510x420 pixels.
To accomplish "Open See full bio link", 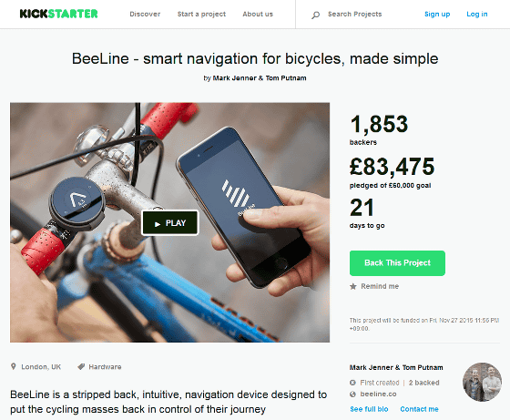I will coord(369,409).
